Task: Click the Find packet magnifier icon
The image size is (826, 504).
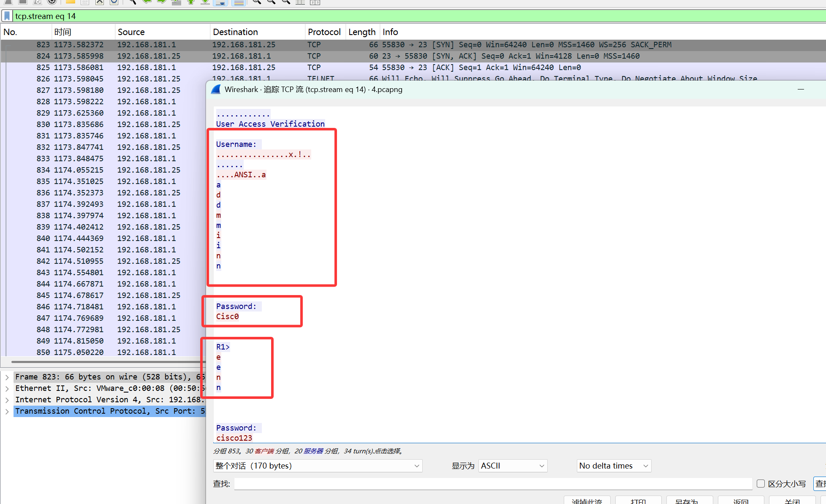Action: [132, 2]
